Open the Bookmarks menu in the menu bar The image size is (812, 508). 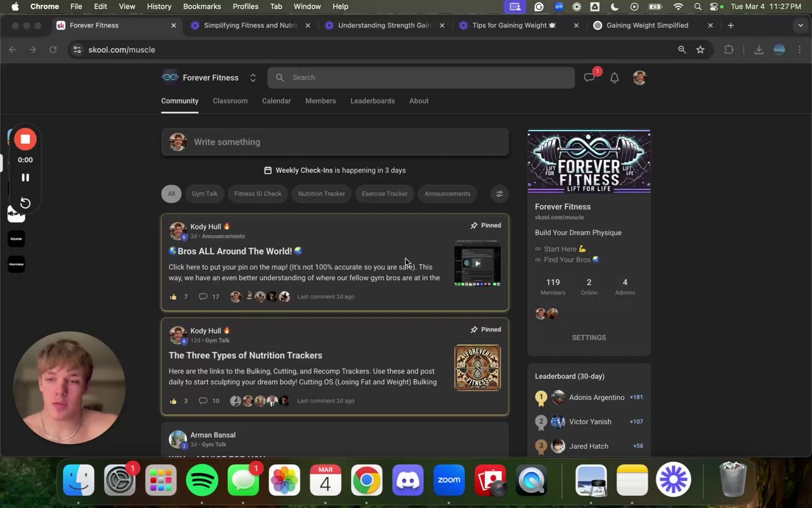click(x=202, y=6)
